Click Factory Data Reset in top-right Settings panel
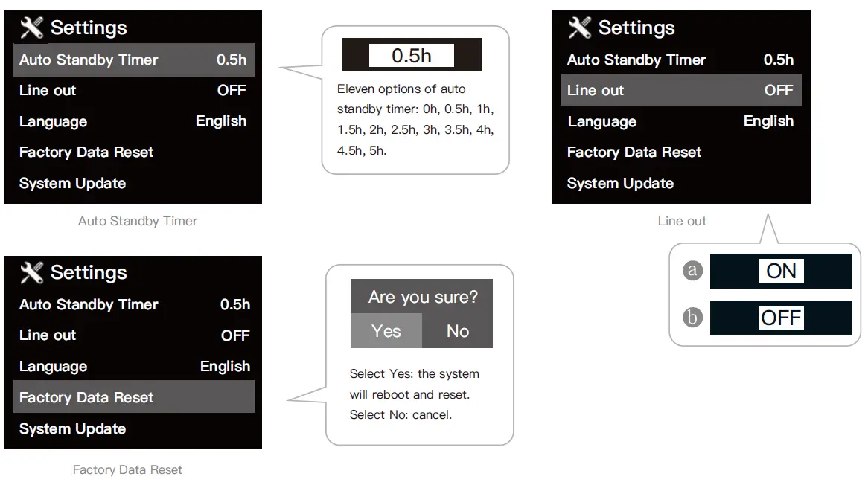Viewport: 868px width, 488px height. pos(634,152)
